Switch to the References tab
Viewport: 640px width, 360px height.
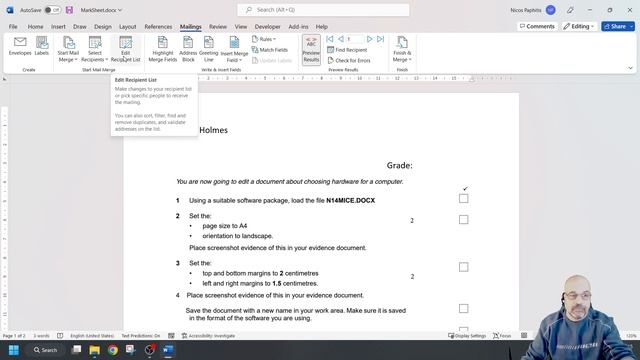click(x=158, y=27)
